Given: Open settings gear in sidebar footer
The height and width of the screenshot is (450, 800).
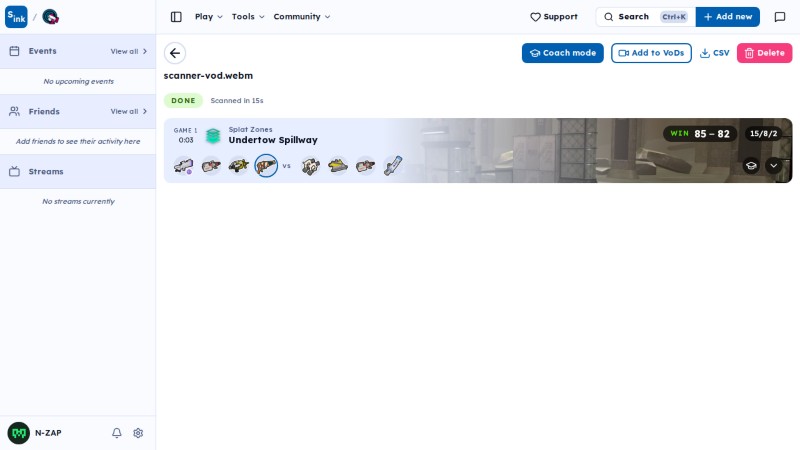Looking at the screenshot, I should pos(138,433).
